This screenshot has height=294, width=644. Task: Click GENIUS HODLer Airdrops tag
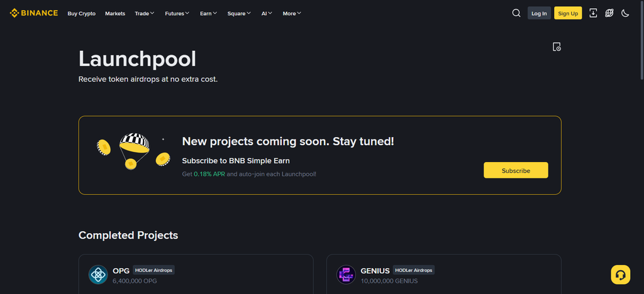tap(414, 269)
